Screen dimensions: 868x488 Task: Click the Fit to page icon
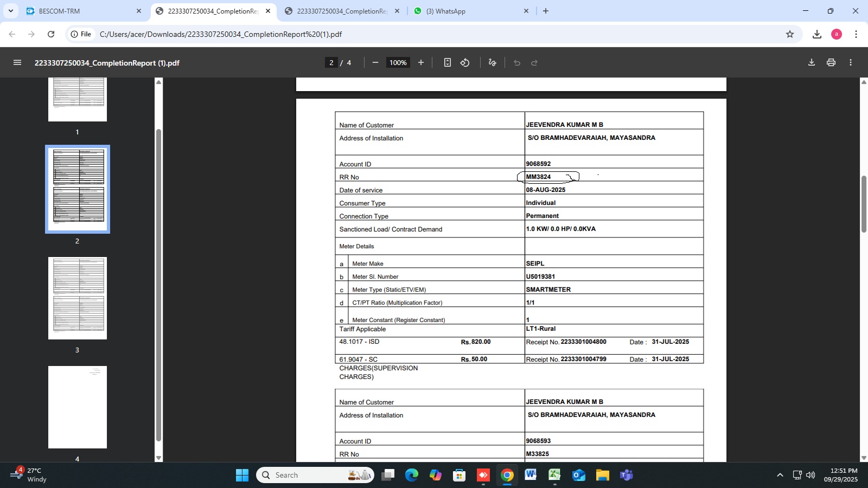pyautogui.click(x=448, y=63)
